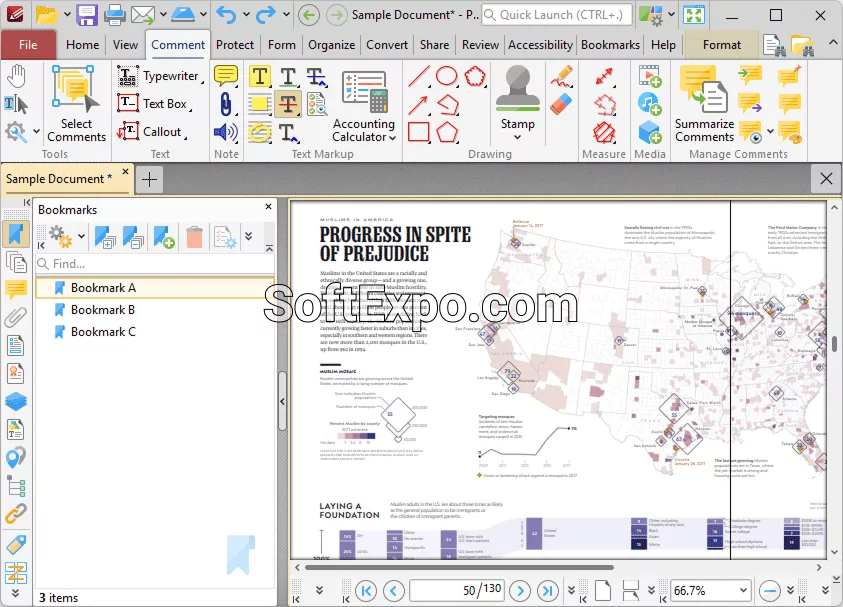Switch to the Protect ribbon tab
Screen dimensions: 843x607
click(x=235, y=45)
